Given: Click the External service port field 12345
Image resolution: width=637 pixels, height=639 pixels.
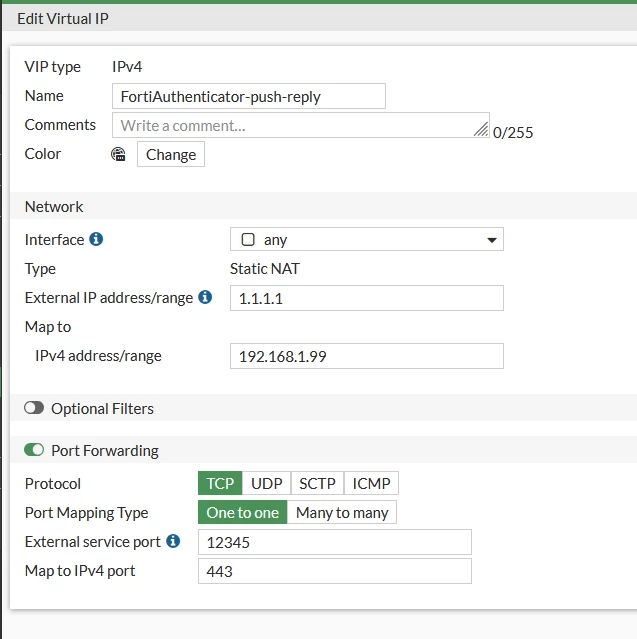Looking at the screenshot, I should [x=335, y=542].
